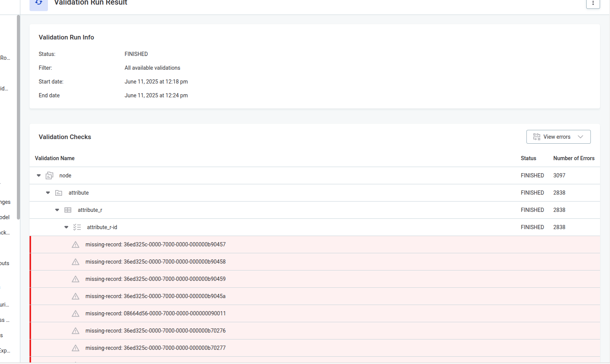Open the View errors dropdown
This screenshot has width=610, height=364.
pos(558,137)
